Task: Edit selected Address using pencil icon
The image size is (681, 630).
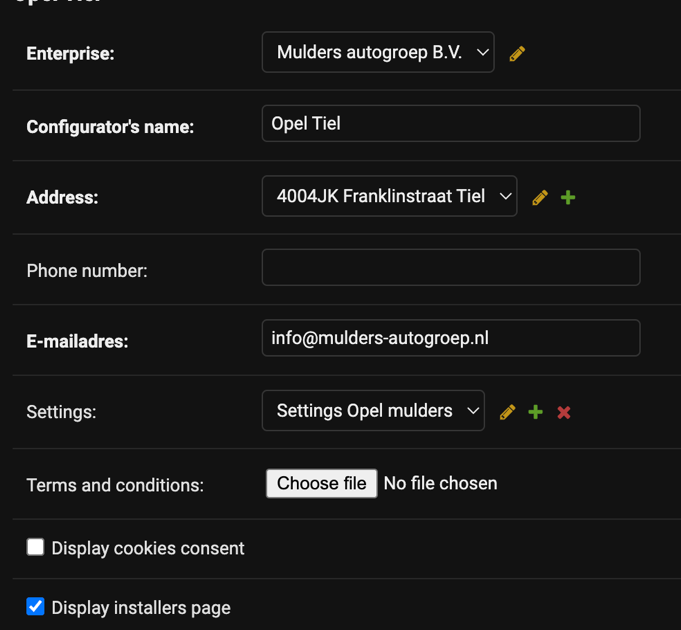Action: point(540,198)
